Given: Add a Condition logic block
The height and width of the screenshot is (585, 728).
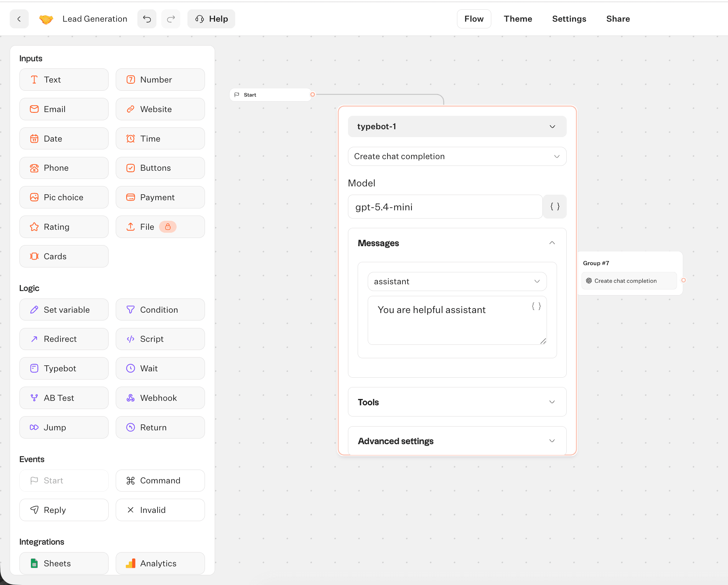Looking at the screenshot, I should (160, 310).
